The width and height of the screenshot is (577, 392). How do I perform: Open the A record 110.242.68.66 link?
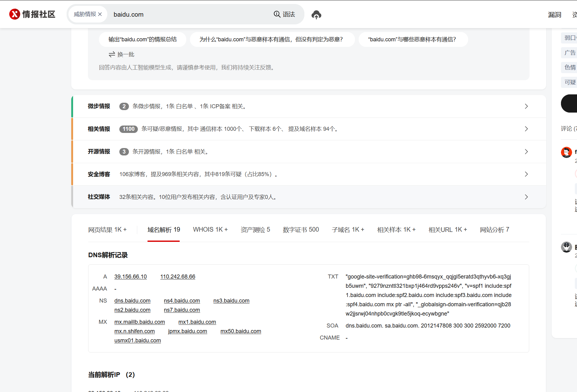(x=178, y=277)
